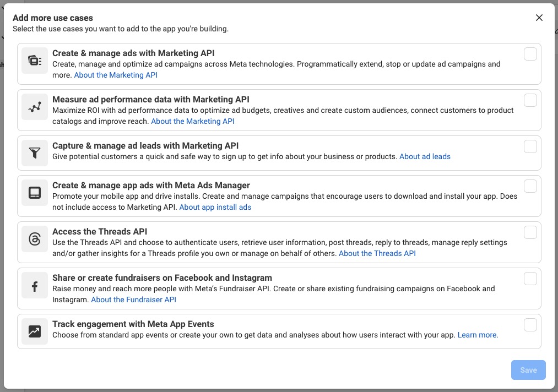The image size is (558, 392).
Task: Click the Share or create fundraisers title
Action: click(x=162, y=278)
